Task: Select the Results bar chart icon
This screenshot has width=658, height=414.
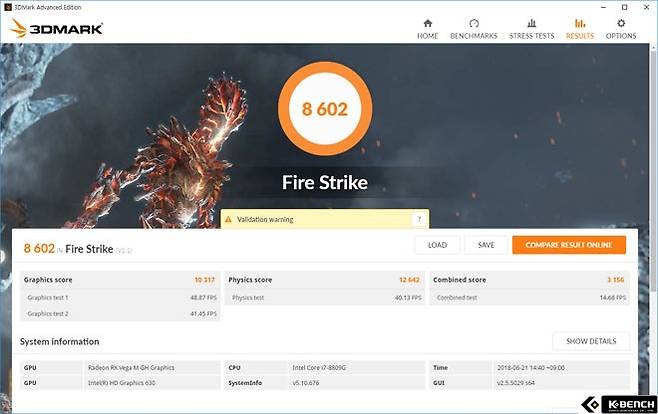Action: click(x=579, y=23)
